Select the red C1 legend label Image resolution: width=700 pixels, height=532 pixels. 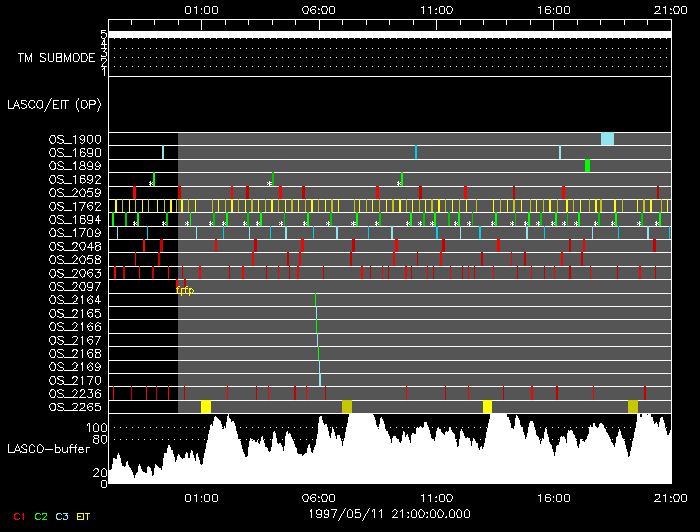[18, 517]
